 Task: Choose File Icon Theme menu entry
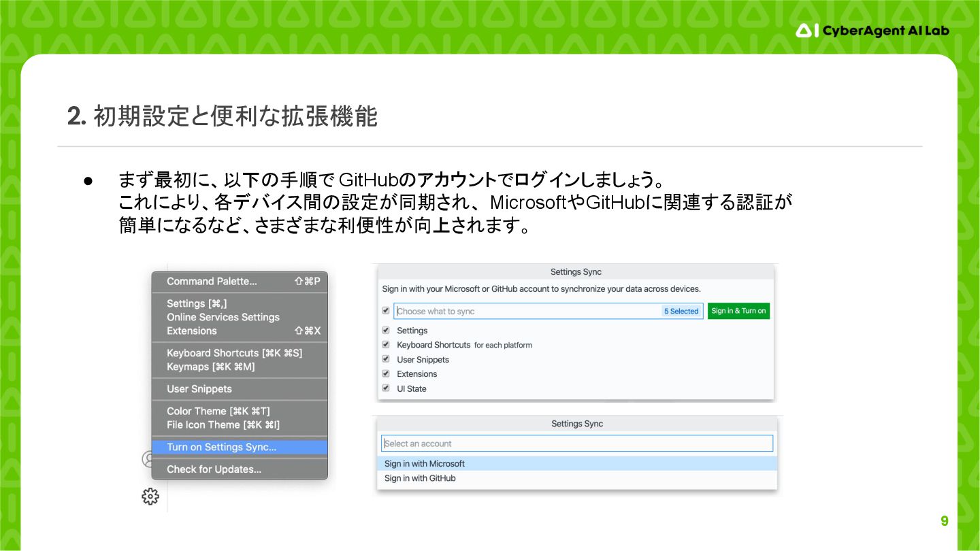tap(240, 424)
